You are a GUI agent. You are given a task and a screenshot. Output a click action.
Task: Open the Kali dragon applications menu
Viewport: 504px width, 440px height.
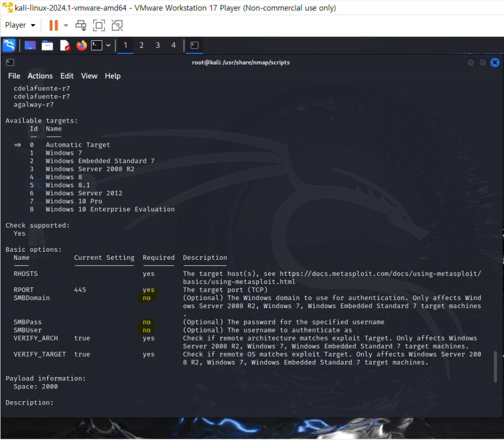click(9, 45)
